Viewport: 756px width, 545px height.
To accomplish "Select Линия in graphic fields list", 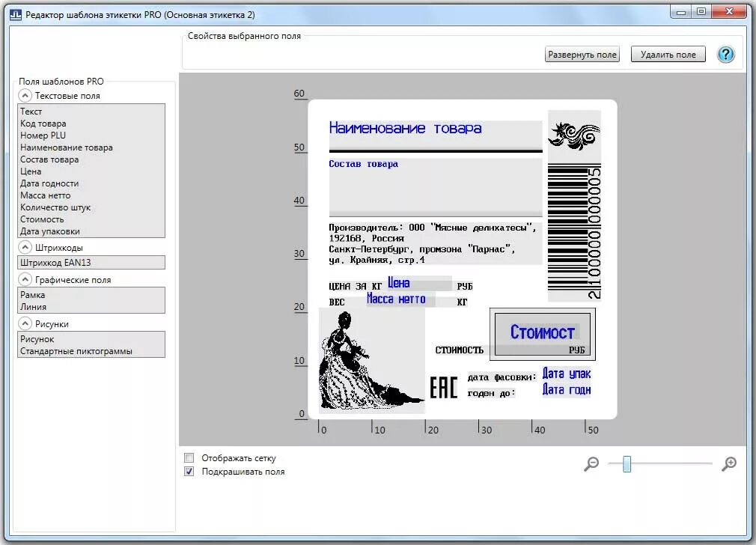I will 91,307.
